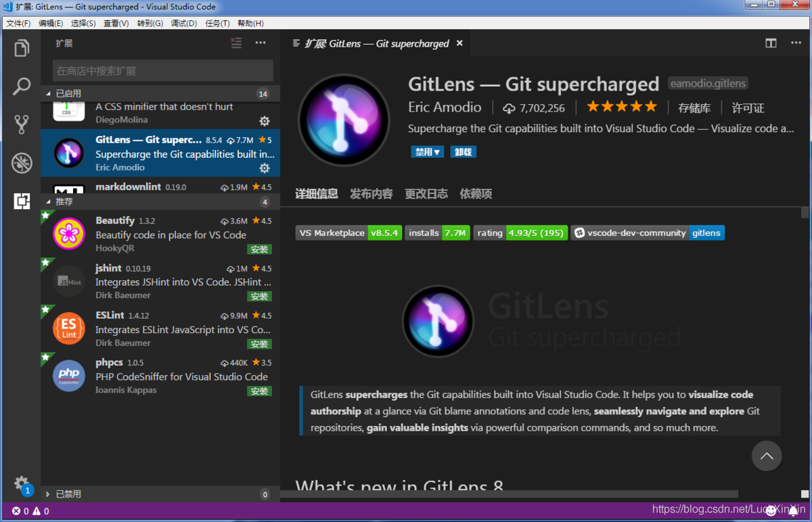Click the installs 7.7M badge
The width and height of the screenshot is (812, 522).
pos(438,233)
